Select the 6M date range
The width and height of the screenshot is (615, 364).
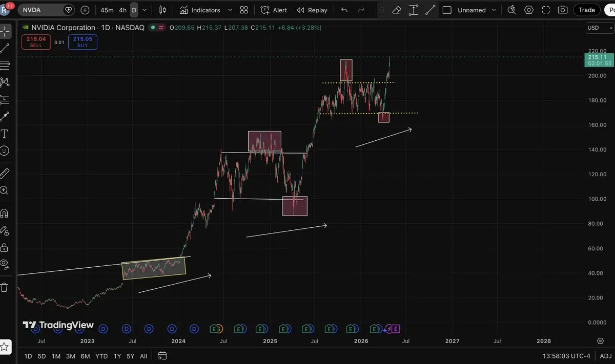85,356
